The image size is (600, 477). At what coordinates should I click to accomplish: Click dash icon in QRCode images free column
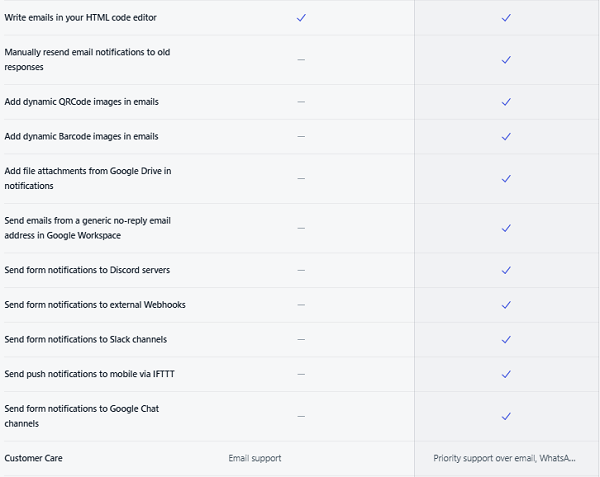coord(301,102)
